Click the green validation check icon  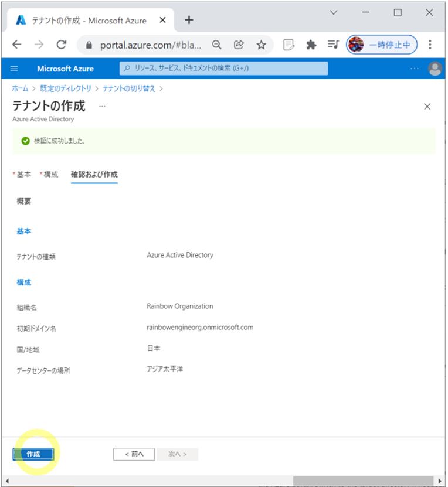point(25,141)
